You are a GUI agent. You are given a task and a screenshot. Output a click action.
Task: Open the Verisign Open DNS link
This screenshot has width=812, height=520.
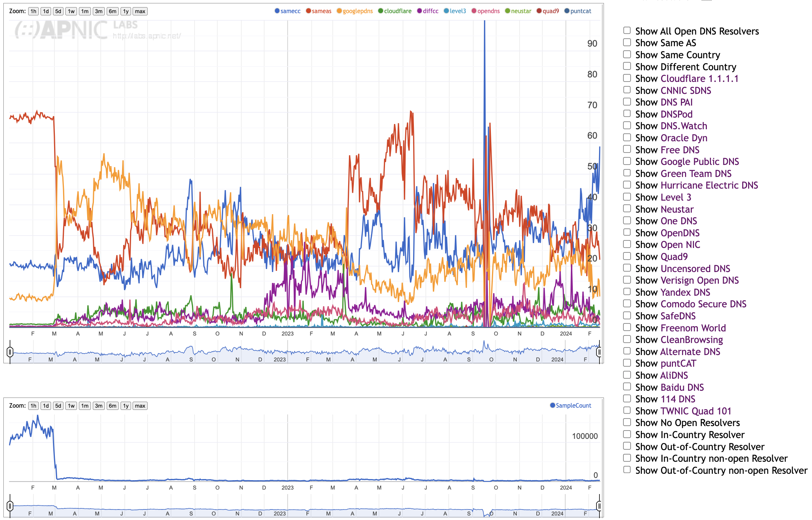pos(700,280)
